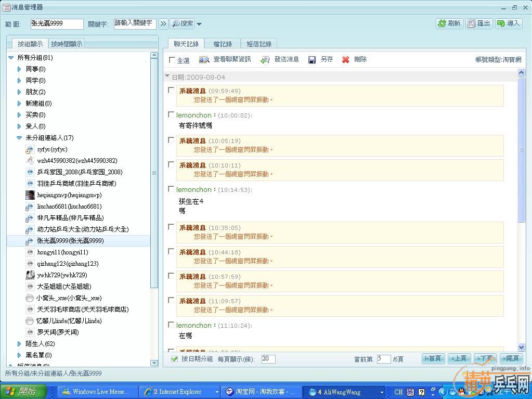The image size is (532, 399).
Task: Select contact avatar icon for 羽佳乒乓商城
Action: [x=30, y=184]
